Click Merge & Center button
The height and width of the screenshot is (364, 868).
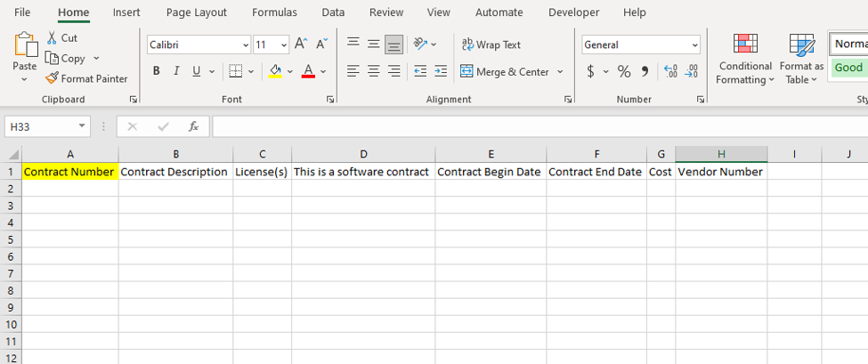pos(505,72)
